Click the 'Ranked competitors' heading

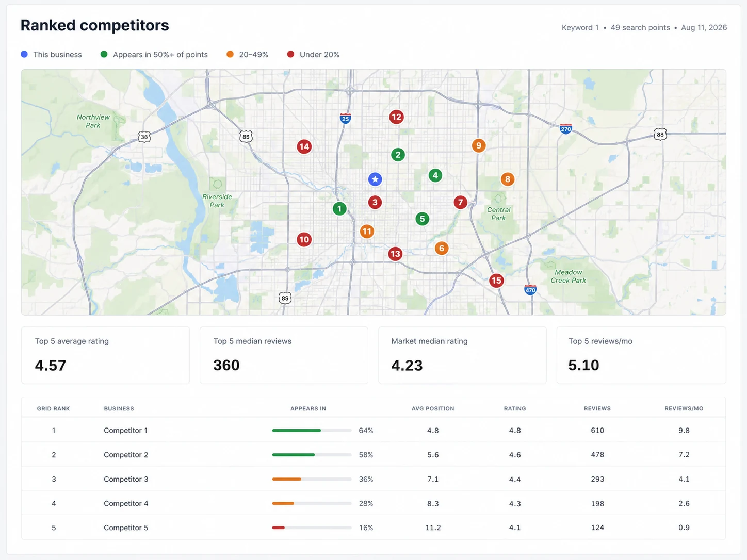point(95,25)
